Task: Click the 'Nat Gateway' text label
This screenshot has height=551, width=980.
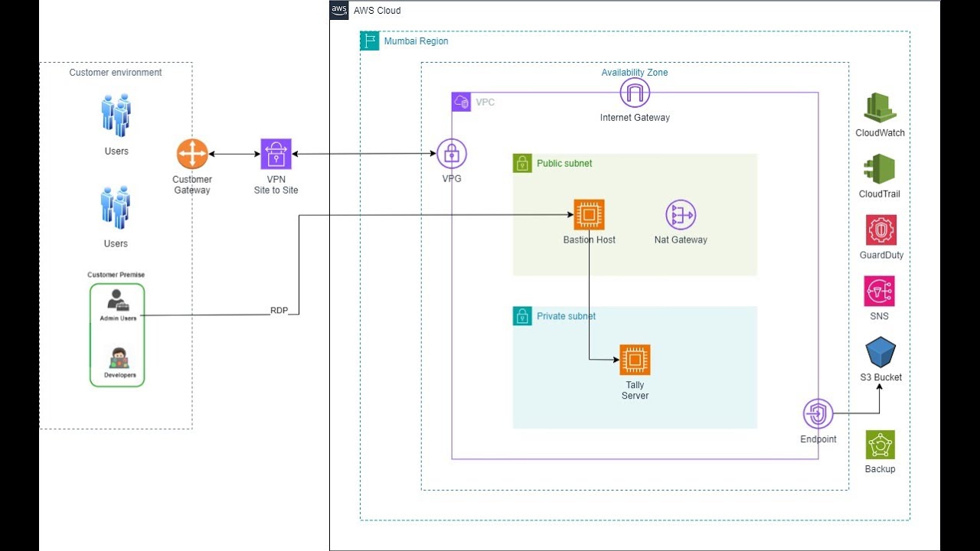Action: pos(681,240)
